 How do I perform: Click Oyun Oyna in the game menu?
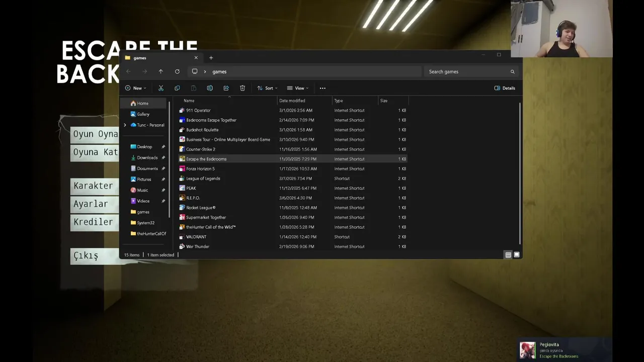pyautogui.click(x=95, y=134)
